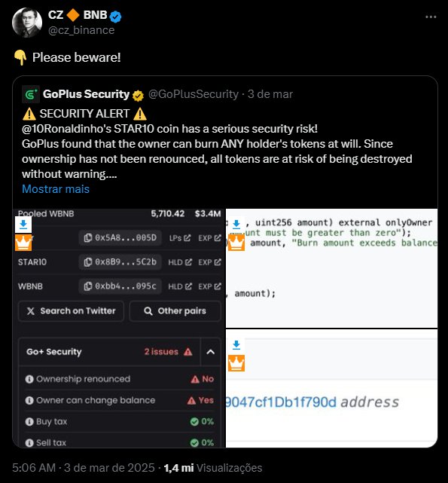Open the address image thumbnail

[x=331, y=389]
